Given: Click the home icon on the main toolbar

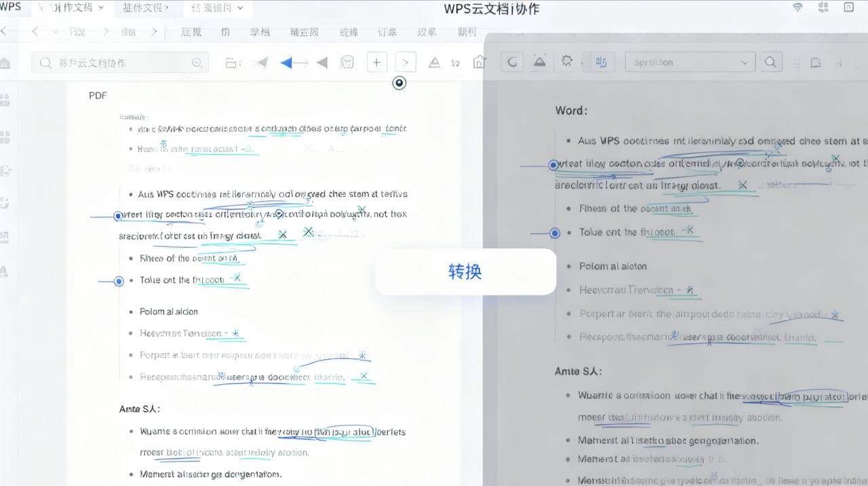Looking at the screenshot, I should (479, 62).
